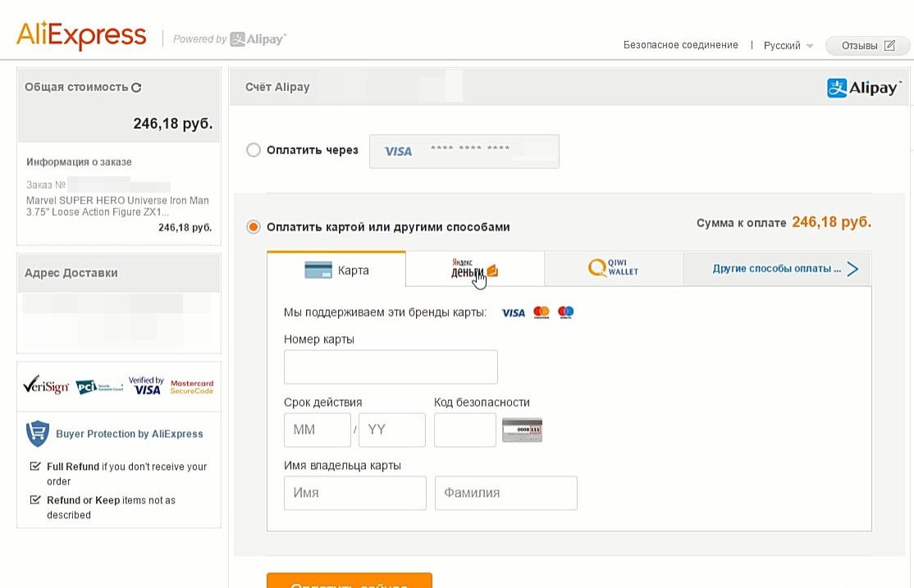Screen dimensions: 914x588
Task: Select the Оплатить через saved VISA option
Action: click(253, 150)
